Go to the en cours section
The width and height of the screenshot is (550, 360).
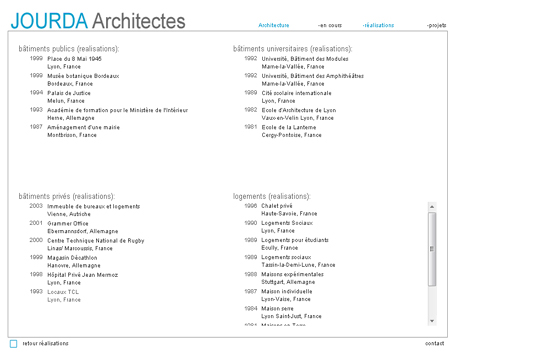(330, 25)
